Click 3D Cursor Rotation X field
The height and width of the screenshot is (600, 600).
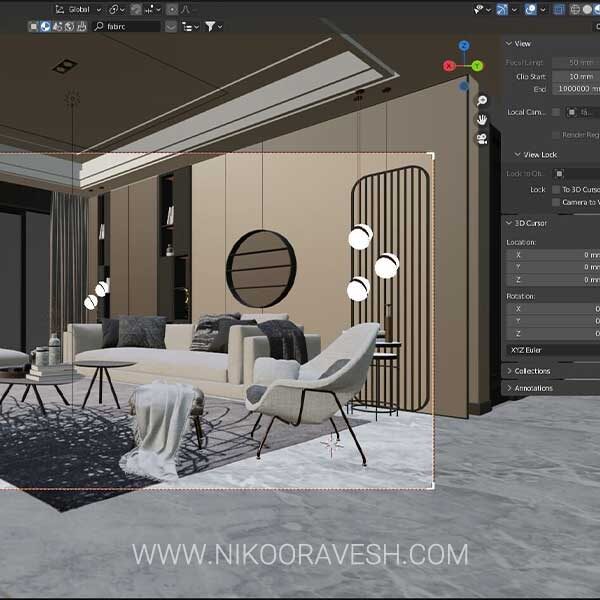pos(553,309)
